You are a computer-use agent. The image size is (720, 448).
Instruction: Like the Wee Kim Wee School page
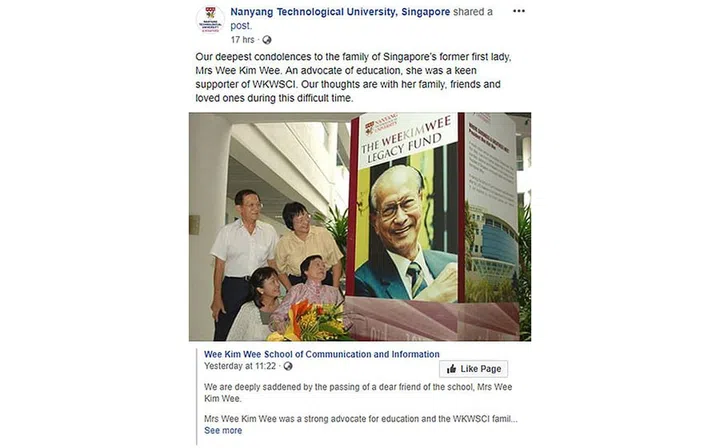coord(473,369)
